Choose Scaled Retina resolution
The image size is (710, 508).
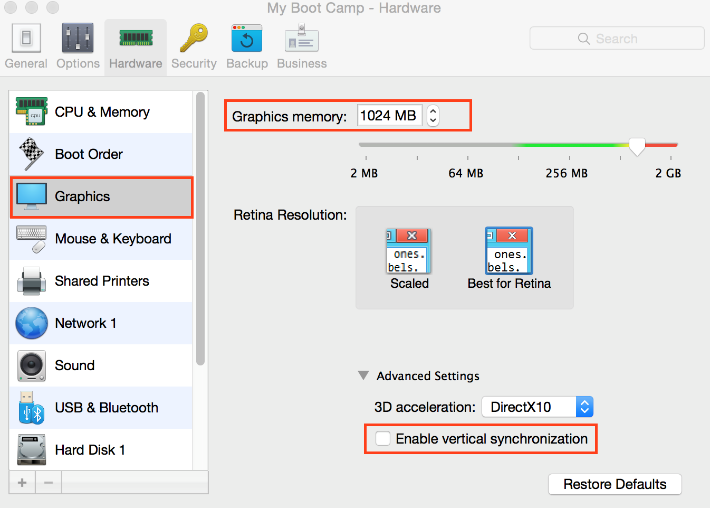409,258
